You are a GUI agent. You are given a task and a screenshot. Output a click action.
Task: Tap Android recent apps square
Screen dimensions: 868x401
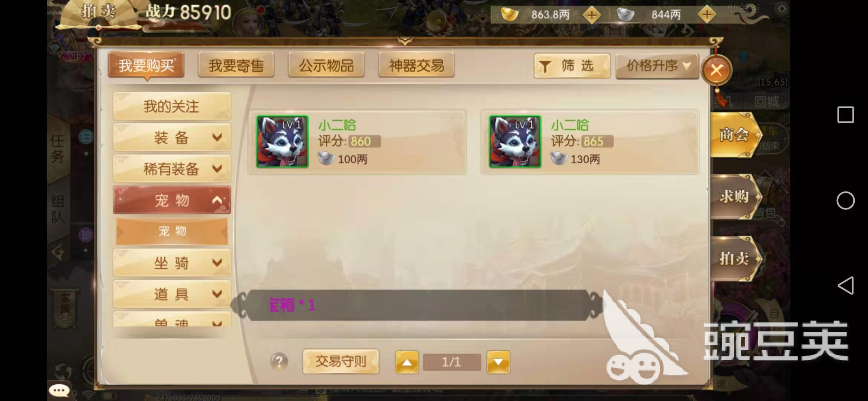click(846, 115)
